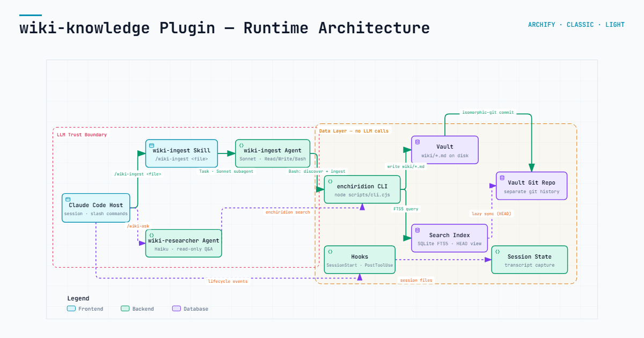Click the 'isomorphic-git commit' edge label
The width and height of the screenshot is (644, 338).
click(488, 113)
